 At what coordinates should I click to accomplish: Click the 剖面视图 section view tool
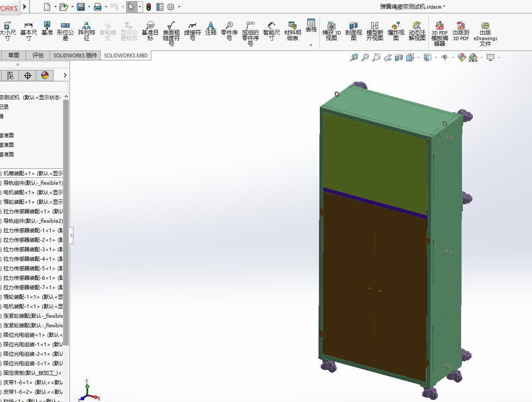(354, 32)
